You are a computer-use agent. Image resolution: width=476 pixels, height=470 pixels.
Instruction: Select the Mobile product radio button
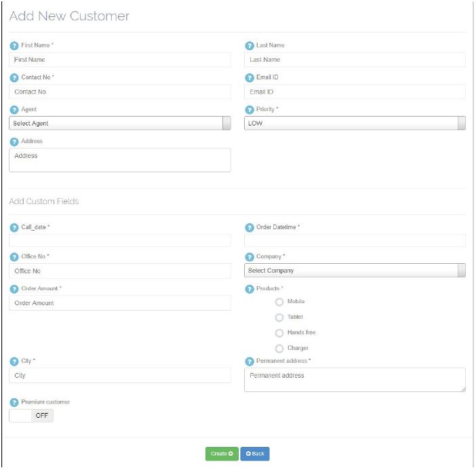tap(279, 302)
